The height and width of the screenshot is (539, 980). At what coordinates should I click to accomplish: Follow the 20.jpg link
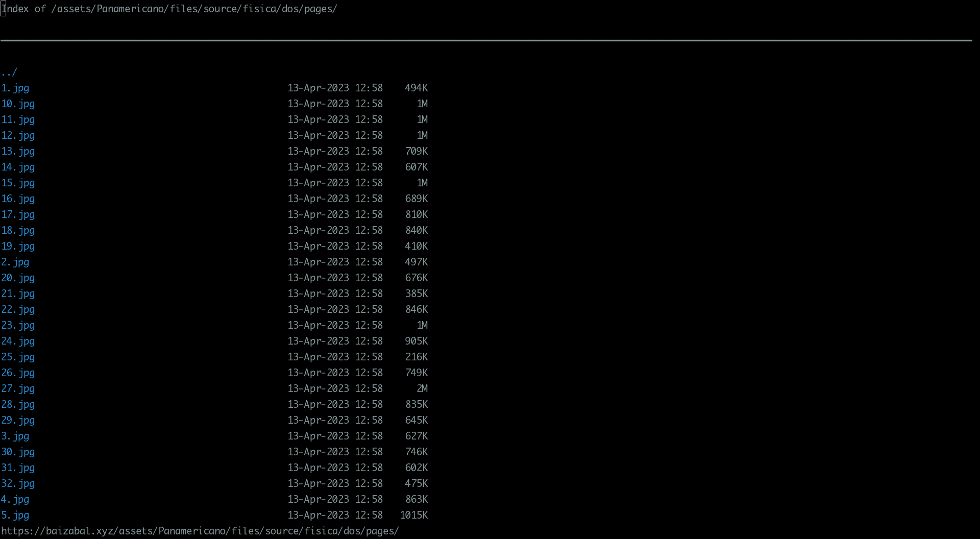18,278
